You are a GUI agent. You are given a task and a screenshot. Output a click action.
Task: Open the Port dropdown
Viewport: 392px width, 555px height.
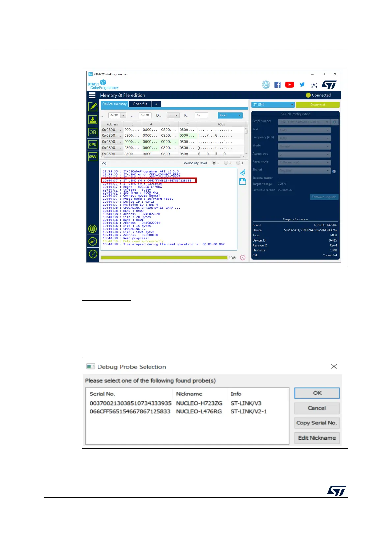pos(304,130)
